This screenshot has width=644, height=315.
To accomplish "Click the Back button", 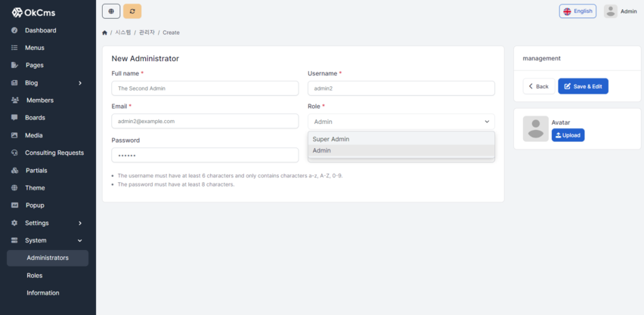I will [538, 86].
